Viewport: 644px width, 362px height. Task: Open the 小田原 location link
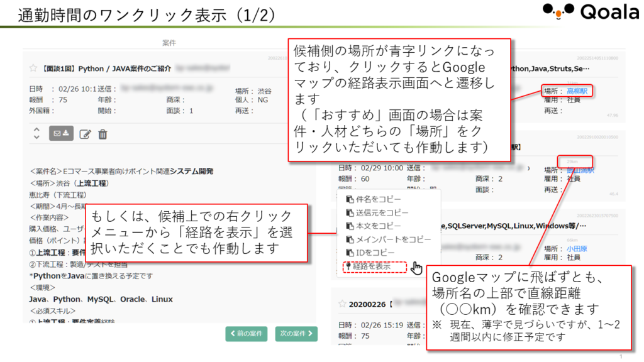(x=577, y=249)
